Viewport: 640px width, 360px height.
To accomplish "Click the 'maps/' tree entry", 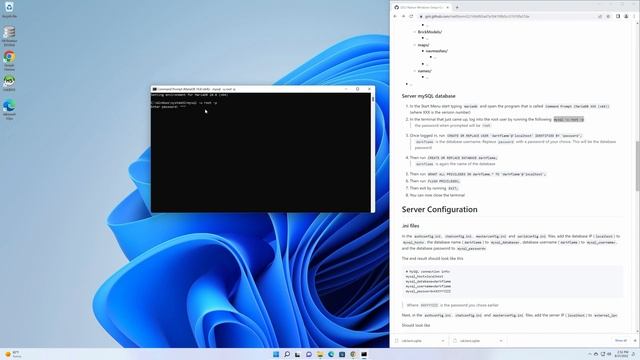I will (x=423, y=45).
